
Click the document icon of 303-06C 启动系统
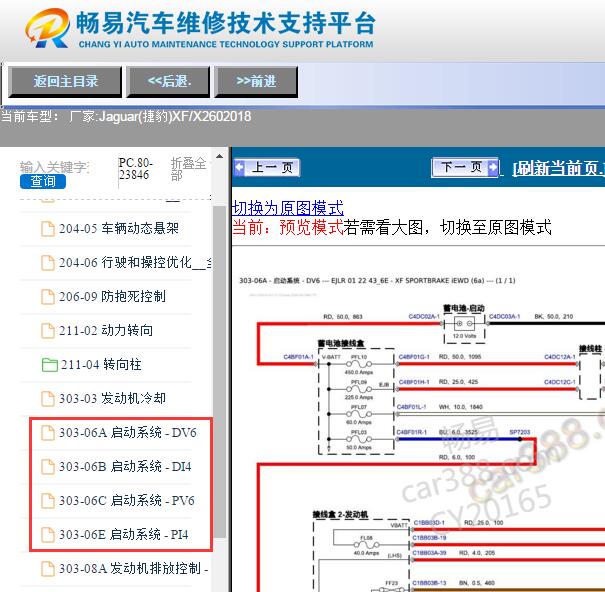48,501
